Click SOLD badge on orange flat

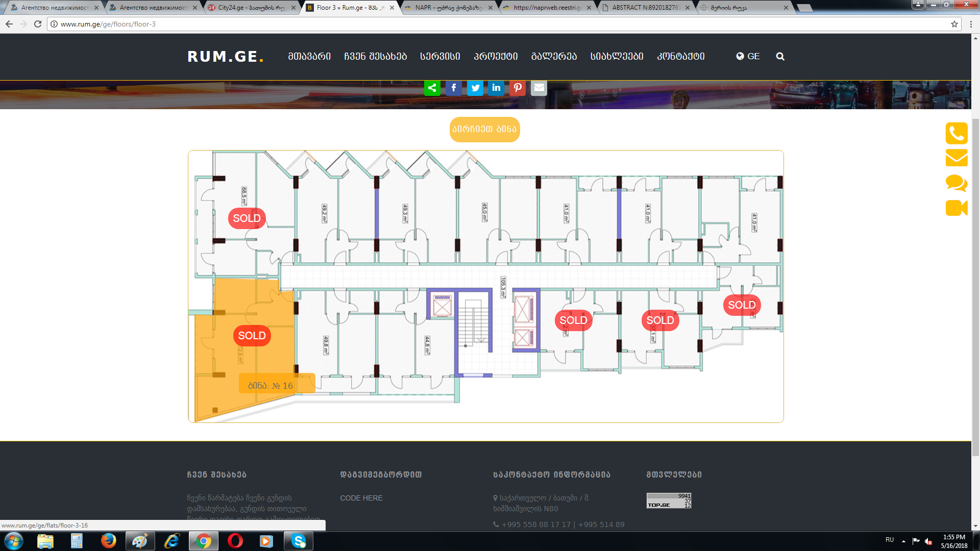pos(252,336)
